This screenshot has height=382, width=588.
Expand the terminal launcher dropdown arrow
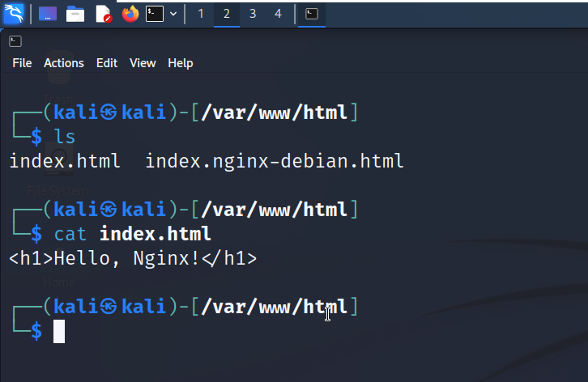coord(173,14)
